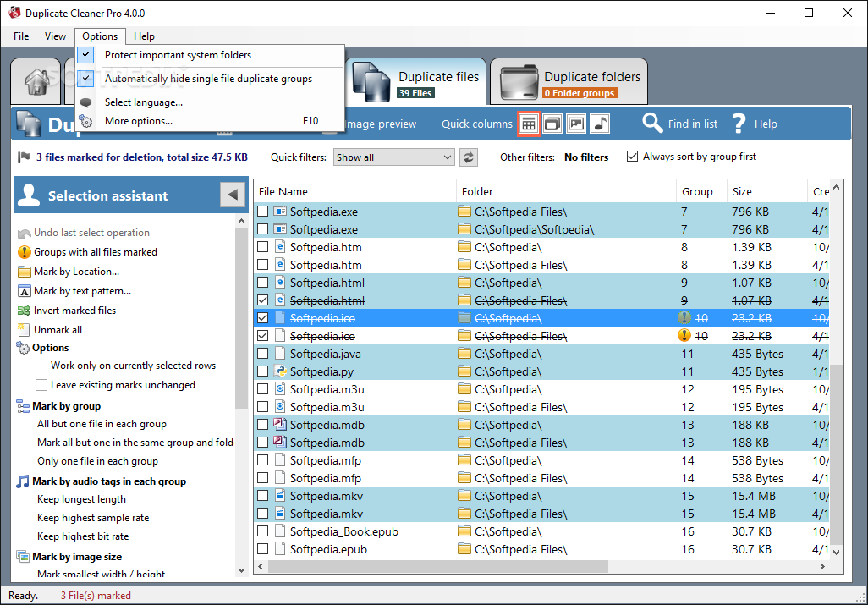Click selection assistant scroll down arrow
868x605 pixels.
(x=241, y=569)
